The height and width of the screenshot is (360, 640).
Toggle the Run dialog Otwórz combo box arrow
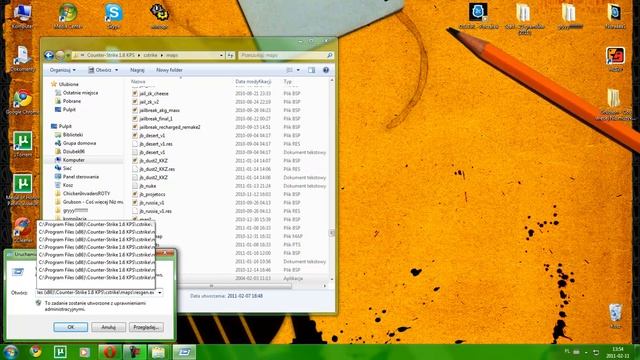tap(160, 293)
